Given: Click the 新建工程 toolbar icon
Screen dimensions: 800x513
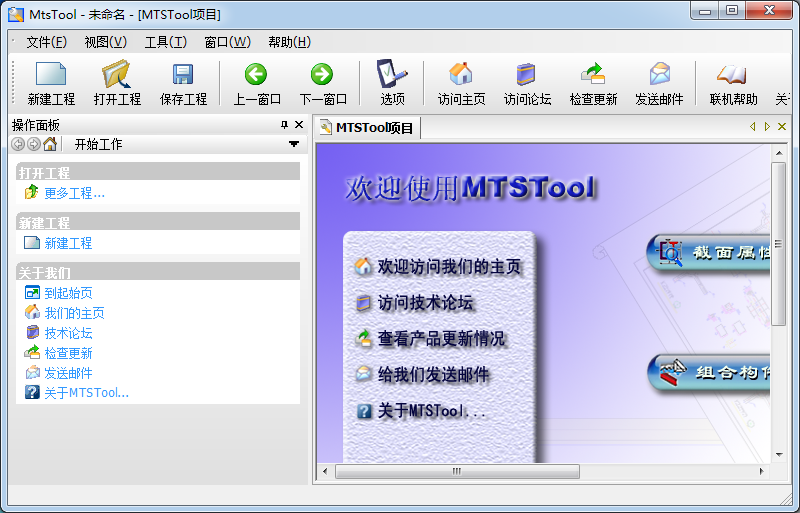Looking at the screenshot, I should coord(51,75).
